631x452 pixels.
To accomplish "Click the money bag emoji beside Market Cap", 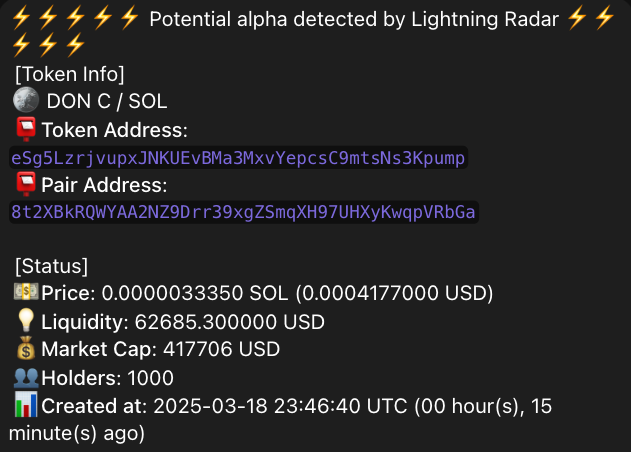I will pyautogui.click(x=26, y=350).
